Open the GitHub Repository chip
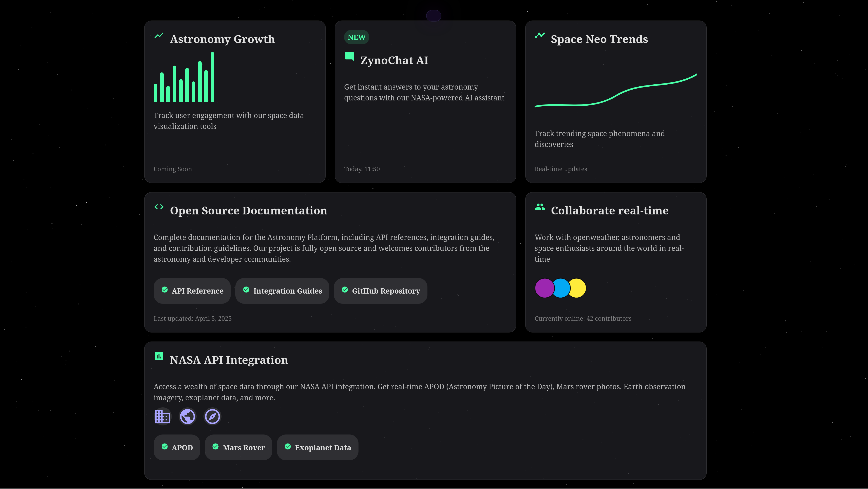868x489 pixels. [x=380, y=291]
